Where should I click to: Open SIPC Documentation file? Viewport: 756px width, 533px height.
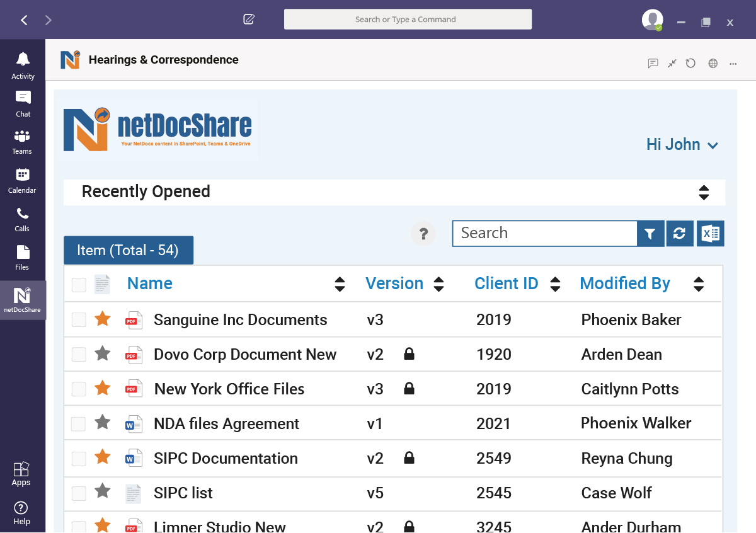(x=226, y=459)
